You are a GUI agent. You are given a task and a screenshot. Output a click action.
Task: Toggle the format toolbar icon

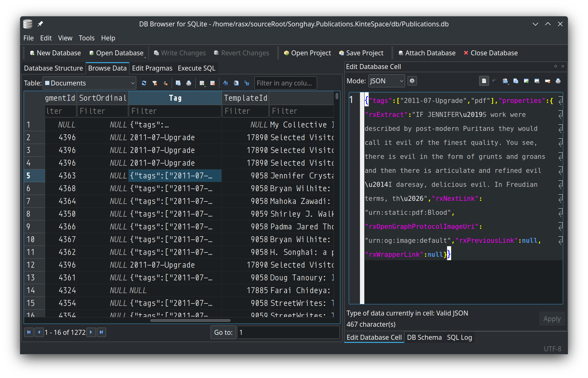226,83
